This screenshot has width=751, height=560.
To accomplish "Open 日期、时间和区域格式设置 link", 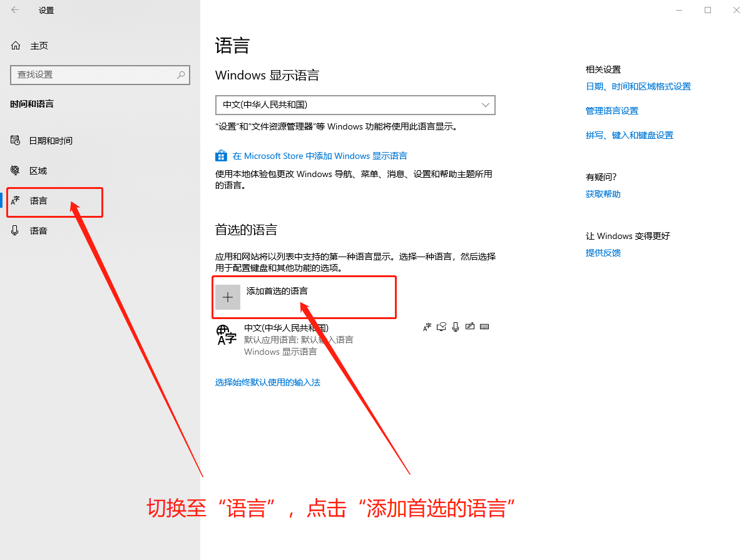I will click(638, 86).
